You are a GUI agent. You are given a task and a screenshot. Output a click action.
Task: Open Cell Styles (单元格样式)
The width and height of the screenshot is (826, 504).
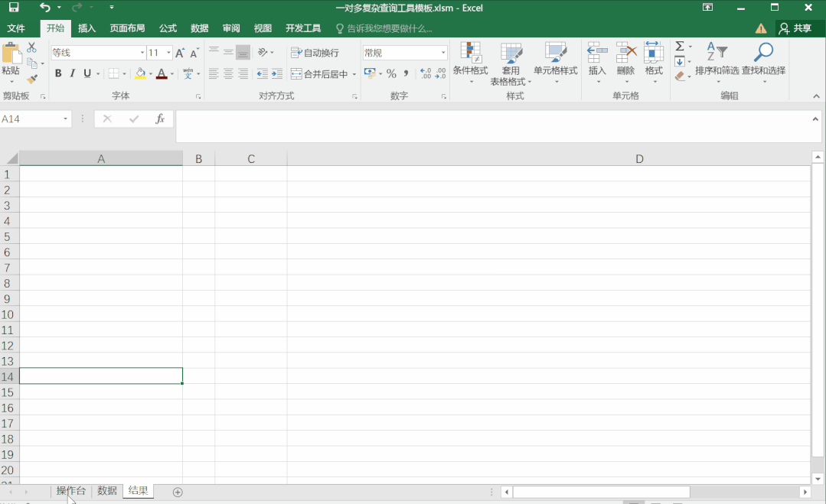(x=556, y=62)
